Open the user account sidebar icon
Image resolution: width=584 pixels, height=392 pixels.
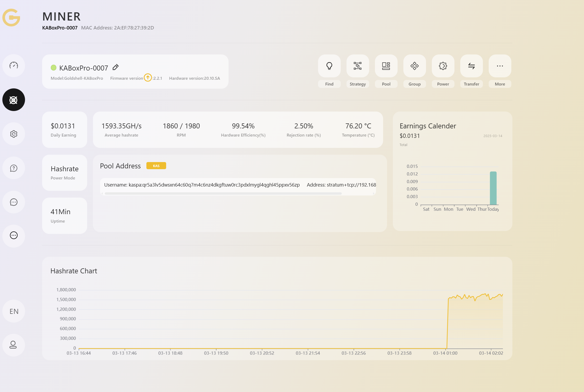(14, 345)
